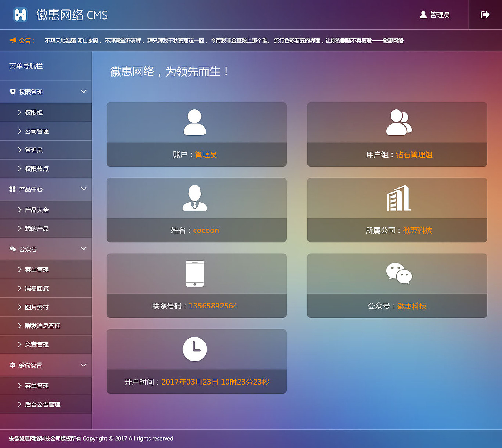
Task: Collapse the 产品中心 section chevron
Action: pos(84,189)
